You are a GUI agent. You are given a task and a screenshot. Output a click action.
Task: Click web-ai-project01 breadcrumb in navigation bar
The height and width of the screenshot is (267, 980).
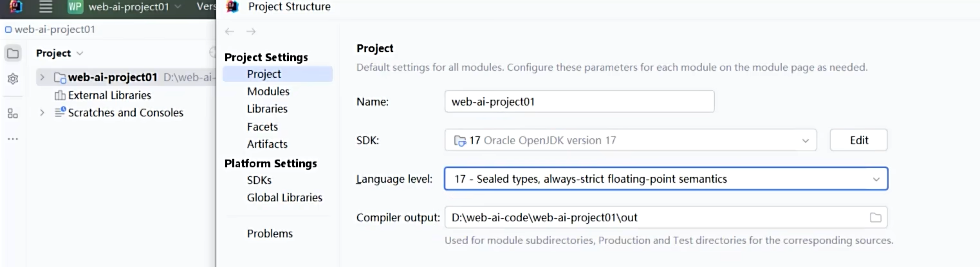(x=50, y=30)
